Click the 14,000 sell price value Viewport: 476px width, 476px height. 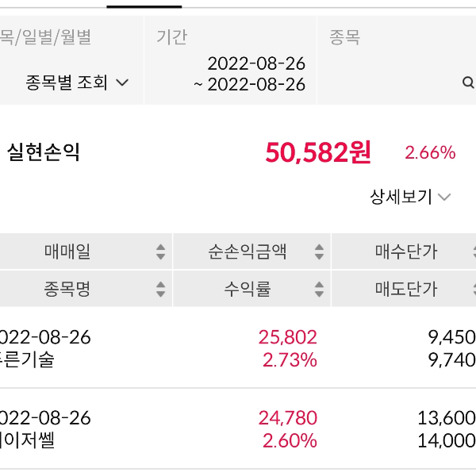(x=447, y=440)
